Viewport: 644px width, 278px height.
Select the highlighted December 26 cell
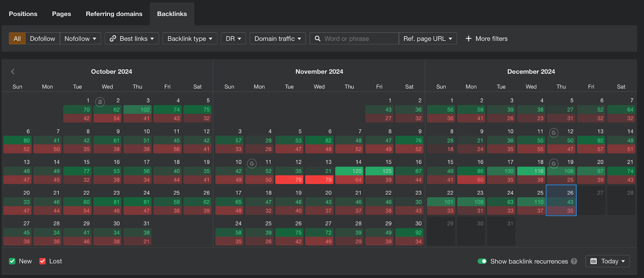coord(561,200)
